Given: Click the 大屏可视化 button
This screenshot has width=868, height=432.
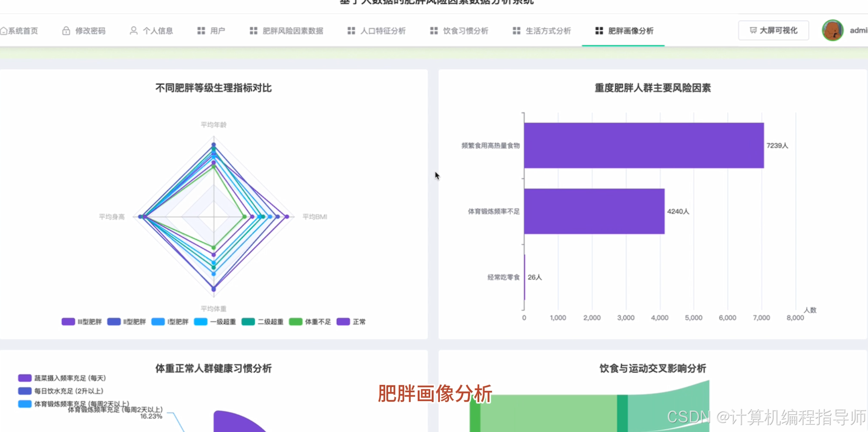Looking at the screenshot, I should click(773, 30).
